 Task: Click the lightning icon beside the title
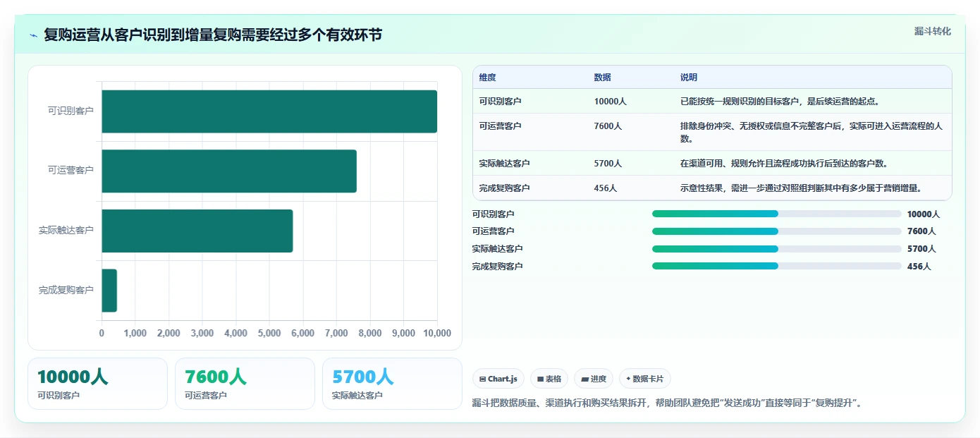click(34, 35)
